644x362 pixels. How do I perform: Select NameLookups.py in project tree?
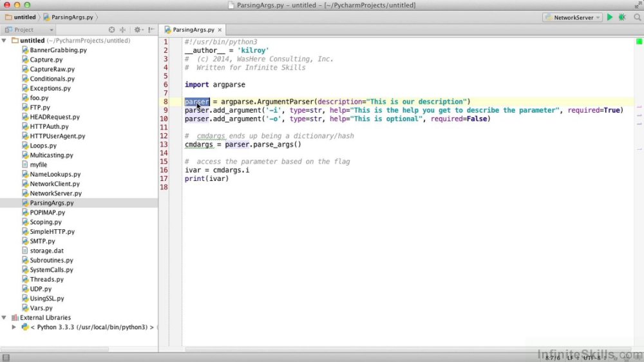55,174
